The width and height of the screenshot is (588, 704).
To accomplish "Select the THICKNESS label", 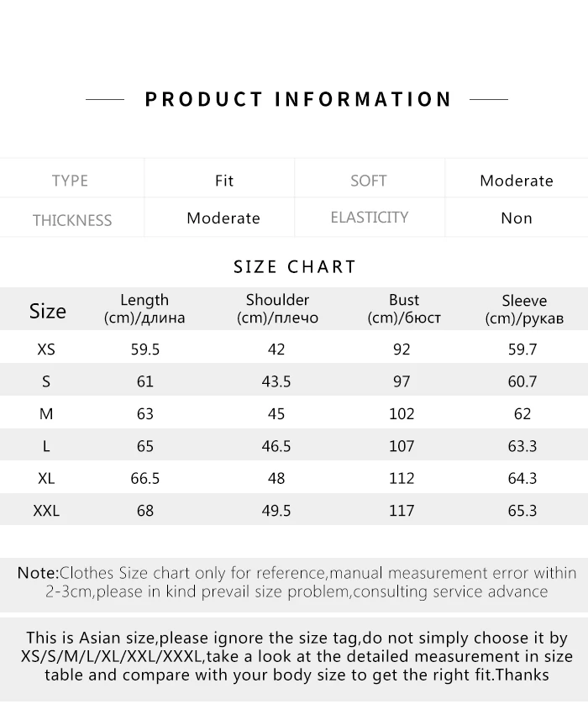I will (x=72, y=220).
